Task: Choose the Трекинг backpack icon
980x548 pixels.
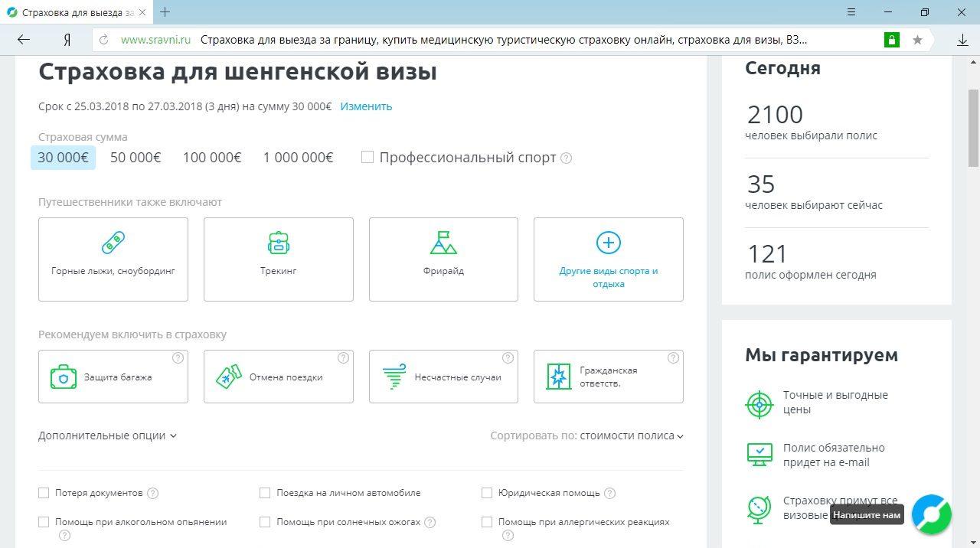Action: point(278,243)
